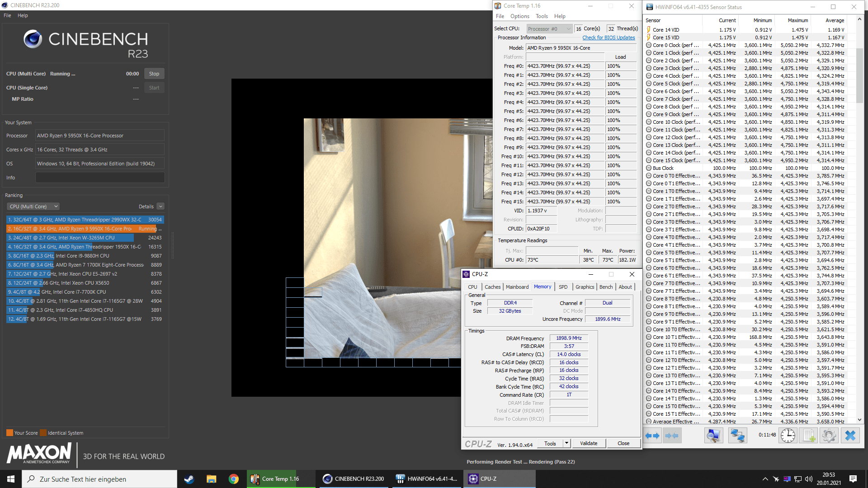Click HWiNFO scrollbar up arrow
The height and width of the screenshot is (488, 868).
(859, 19)
